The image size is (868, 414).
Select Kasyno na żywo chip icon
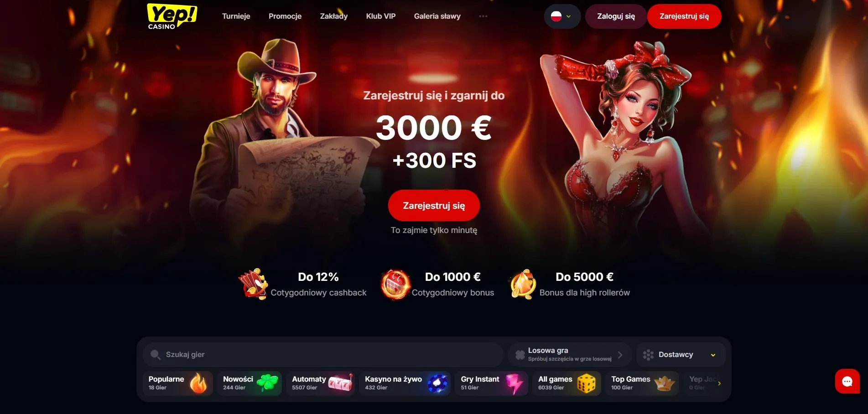(x=437, y=383)
